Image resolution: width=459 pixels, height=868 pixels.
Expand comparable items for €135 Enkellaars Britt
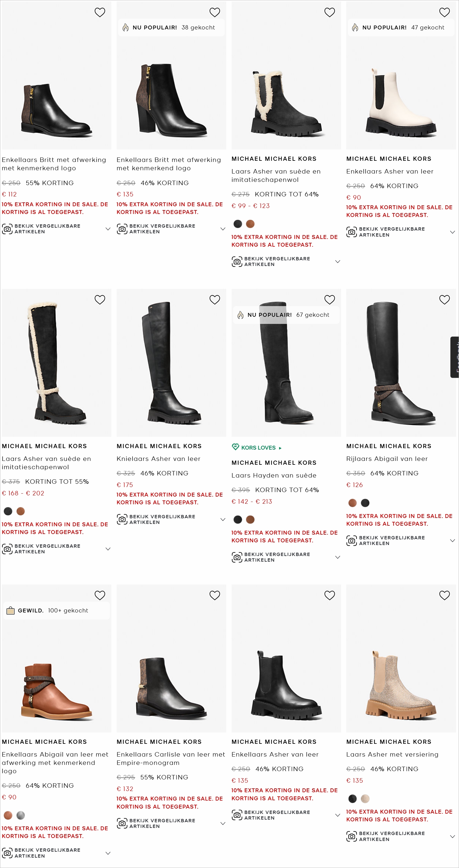(223, 229)
